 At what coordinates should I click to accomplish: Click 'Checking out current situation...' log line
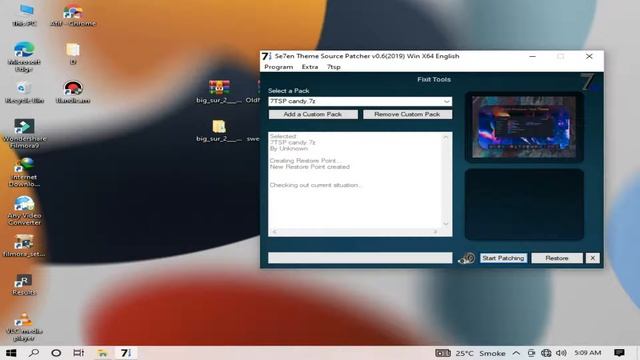(316, 185)
